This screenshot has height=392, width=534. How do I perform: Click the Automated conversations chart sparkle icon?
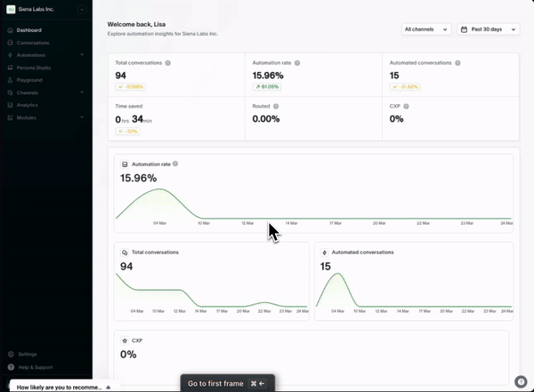(325, 252)
